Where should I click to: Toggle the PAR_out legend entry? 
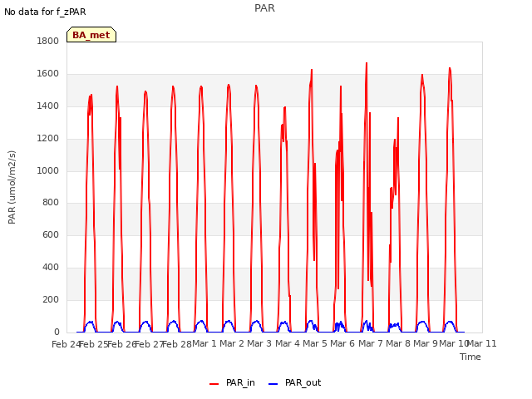[x=294, y=382]
